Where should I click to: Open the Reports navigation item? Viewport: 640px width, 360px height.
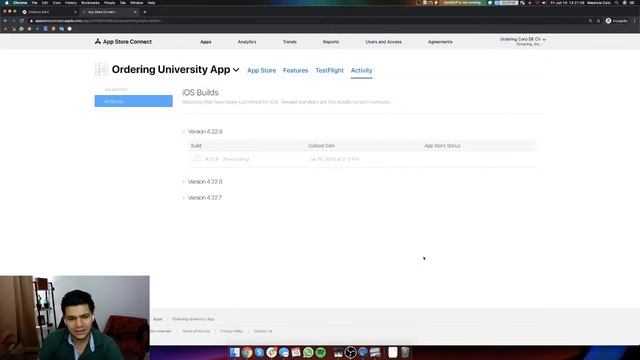tap(331, 42)
